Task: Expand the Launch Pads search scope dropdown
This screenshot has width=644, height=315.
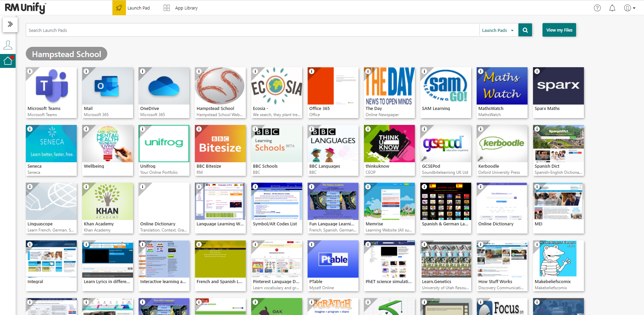Action: point(498,30)
